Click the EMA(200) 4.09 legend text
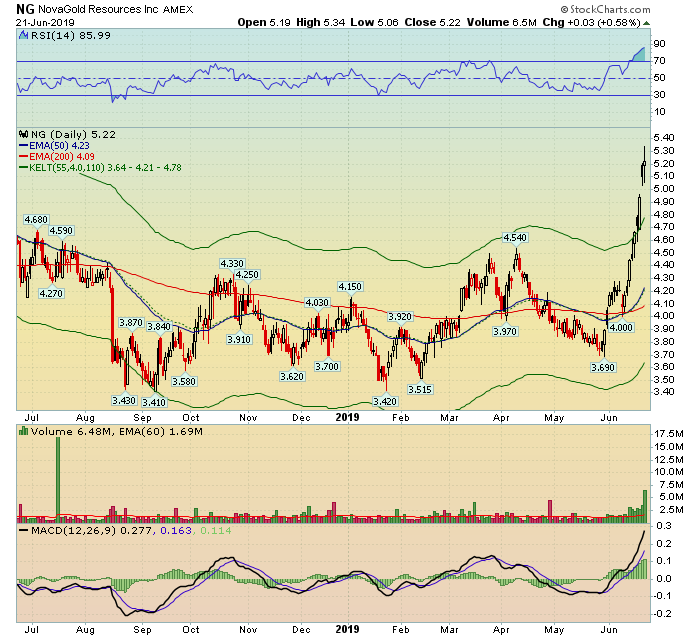 (x=62, y=157)
